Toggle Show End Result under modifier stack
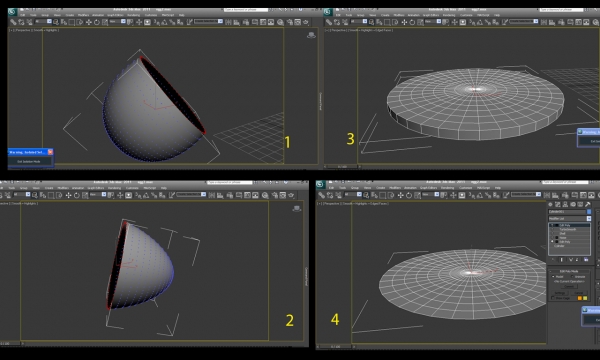The image size is (600, 360). coord(561,260)
